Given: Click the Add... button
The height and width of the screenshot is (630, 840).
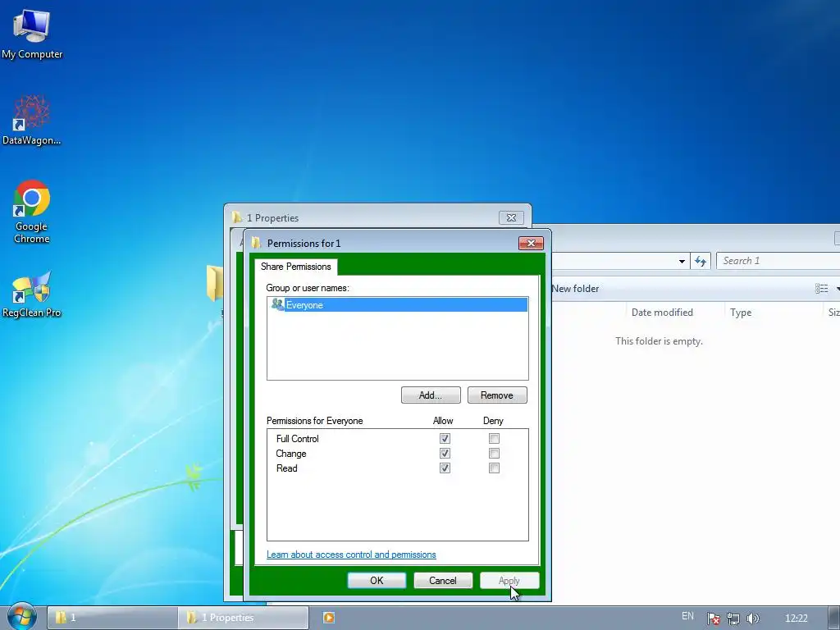Looking at the screenshot, I should pyautogui.click(x=431, y=395).
